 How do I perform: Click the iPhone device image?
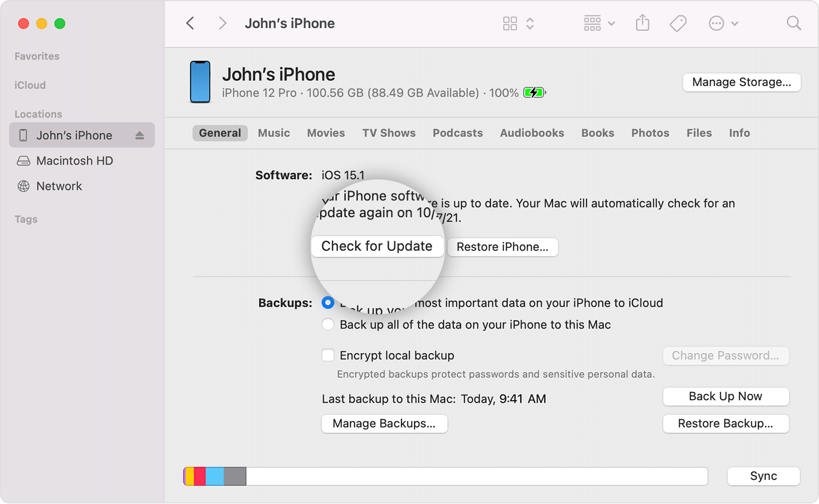[200, 82]
